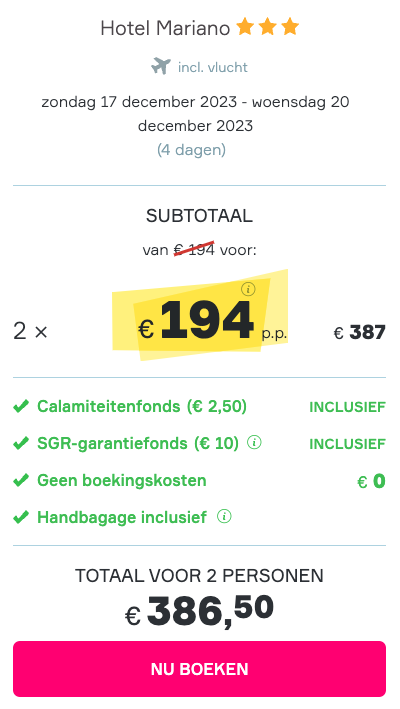This screenshot has height=709, width=400.
Task: Click the € 387 subtotal amount
Action: pos(360,332)
